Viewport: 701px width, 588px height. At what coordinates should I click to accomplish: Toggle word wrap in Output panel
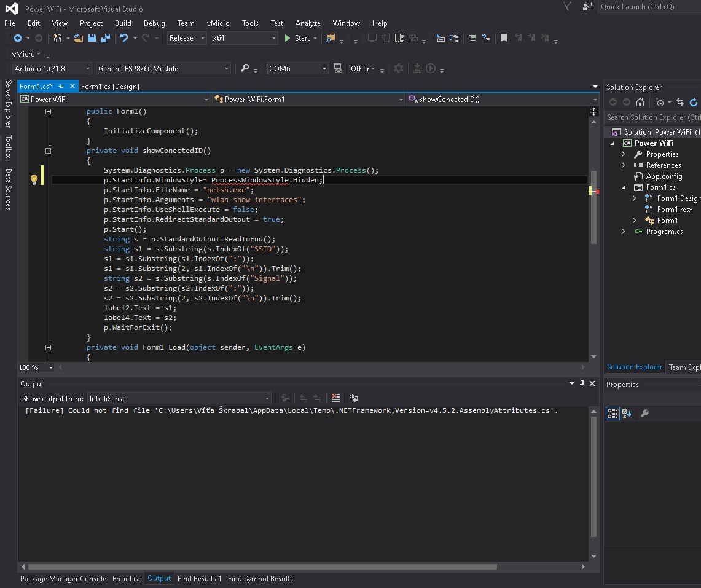coord(353,398)
